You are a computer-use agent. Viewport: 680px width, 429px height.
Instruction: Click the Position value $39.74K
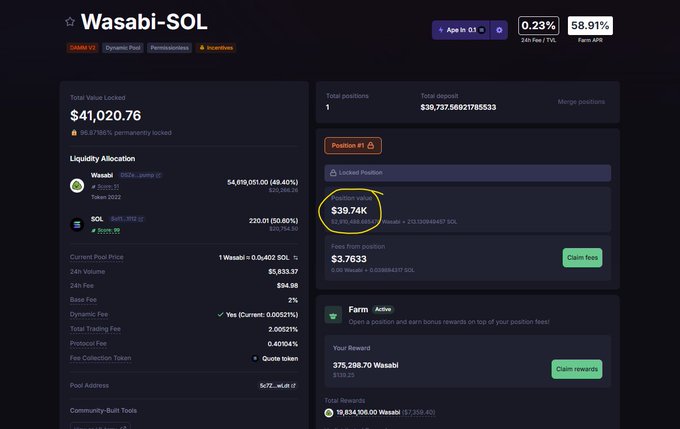349,210
